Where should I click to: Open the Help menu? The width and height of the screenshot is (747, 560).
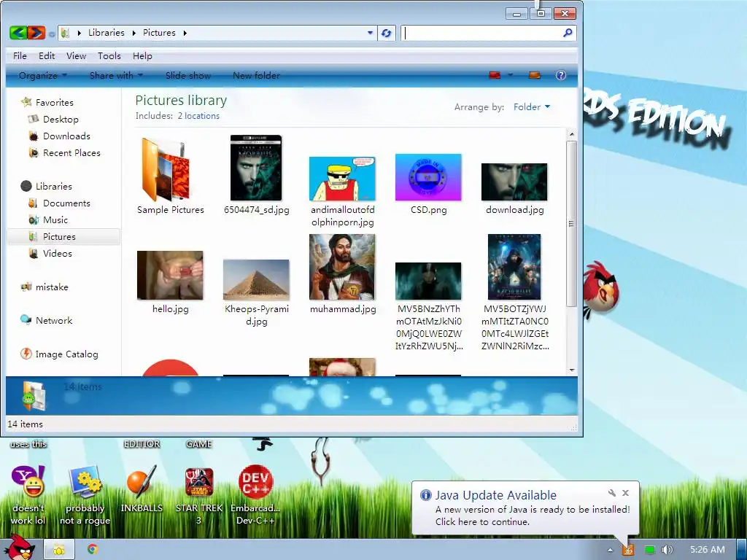point(142,55)
